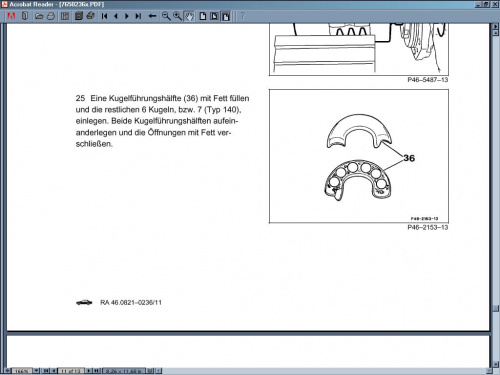Click the first page button in status bar
Viewport: 500px width, 375px height.
point(46,371)
